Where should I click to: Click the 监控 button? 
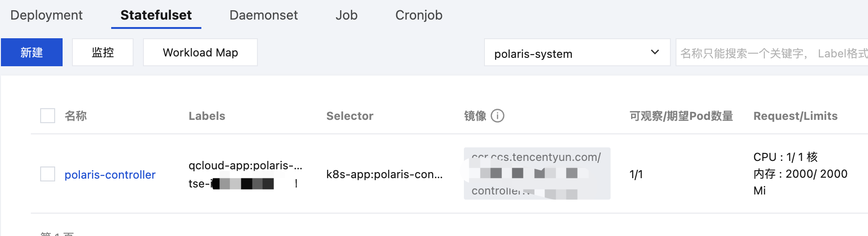tap(103, 52)
